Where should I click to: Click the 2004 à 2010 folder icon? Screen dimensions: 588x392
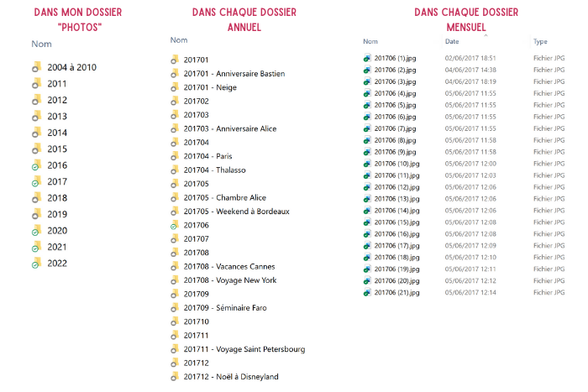click(36, 68)
